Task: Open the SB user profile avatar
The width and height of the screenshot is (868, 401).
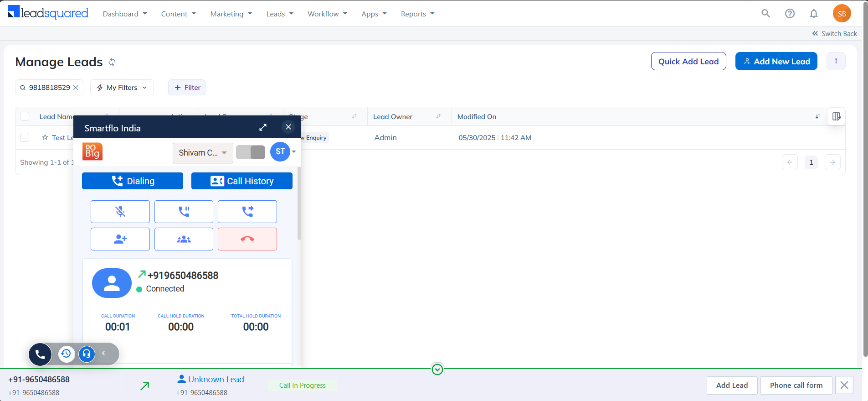Action: pos(842,14)
